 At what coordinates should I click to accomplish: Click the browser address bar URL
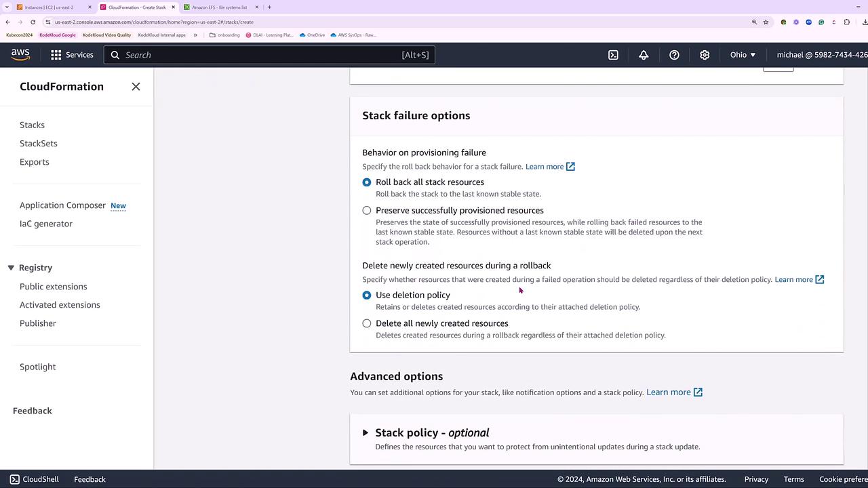click(155, 22)
